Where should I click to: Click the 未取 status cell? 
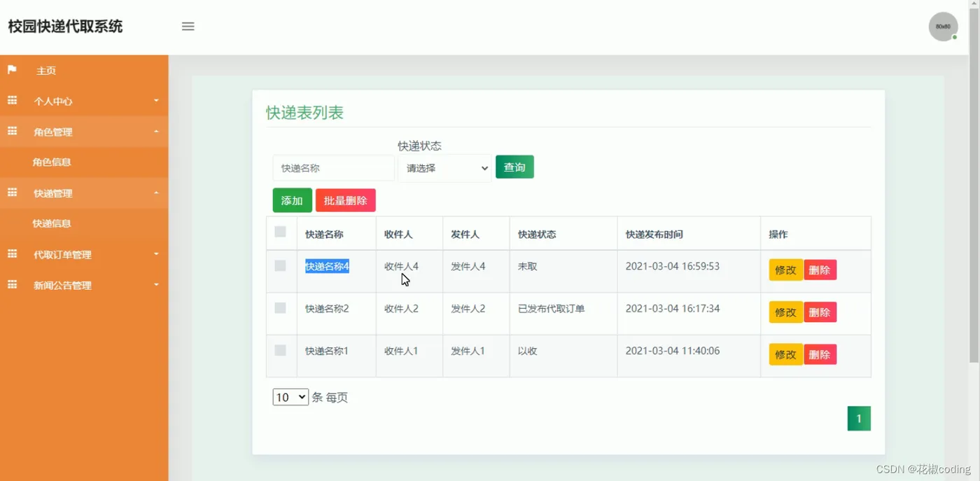(528, 266)
